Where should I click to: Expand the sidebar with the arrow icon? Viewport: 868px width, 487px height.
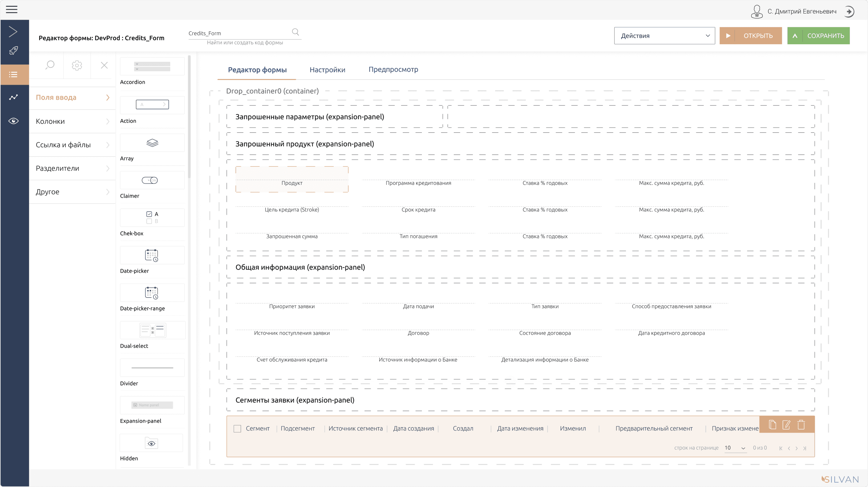tap(13, 32)
